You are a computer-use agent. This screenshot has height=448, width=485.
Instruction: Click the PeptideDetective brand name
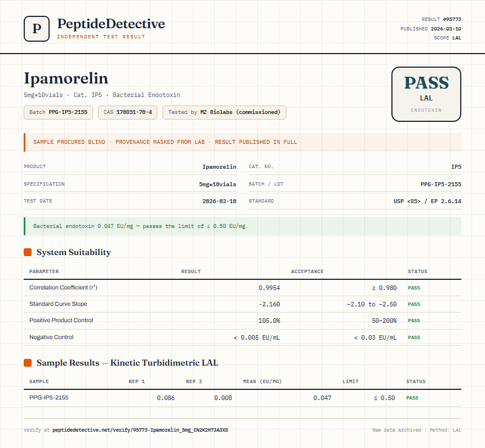point(111,24)
